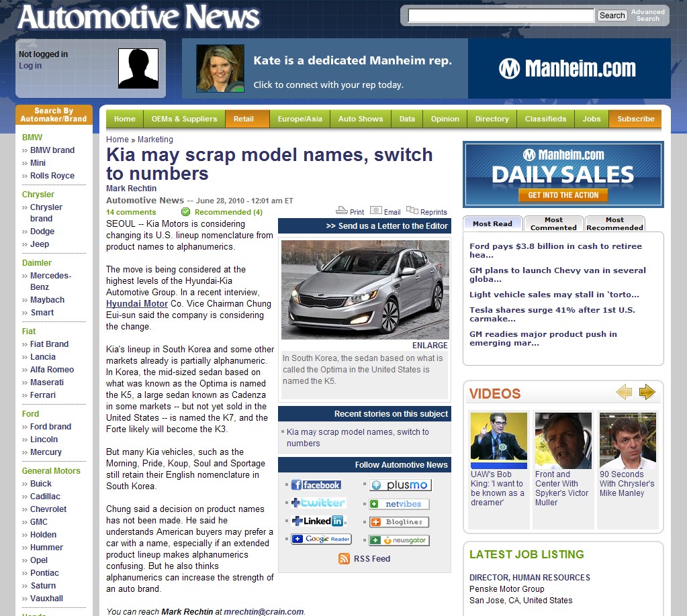Open Tesla shares surge 41% headline
Viewport: 687px width, 616px height.
(x=552, y=314)
